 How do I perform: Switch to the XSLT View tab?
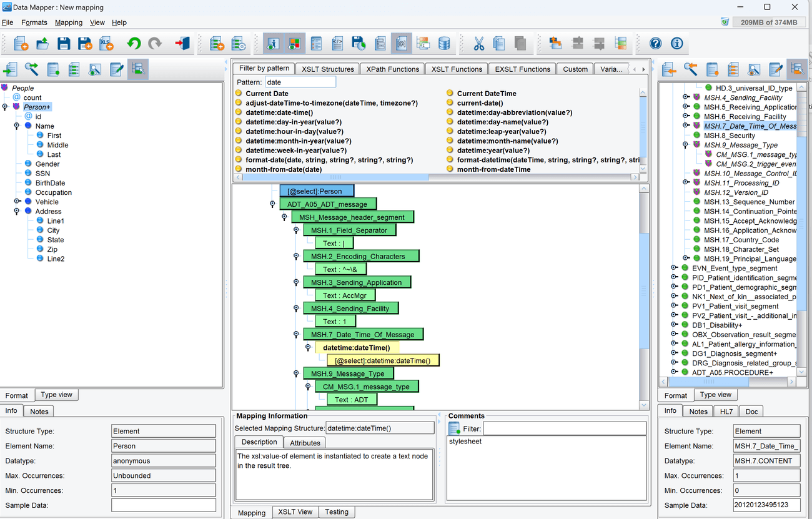coord(295,512)
